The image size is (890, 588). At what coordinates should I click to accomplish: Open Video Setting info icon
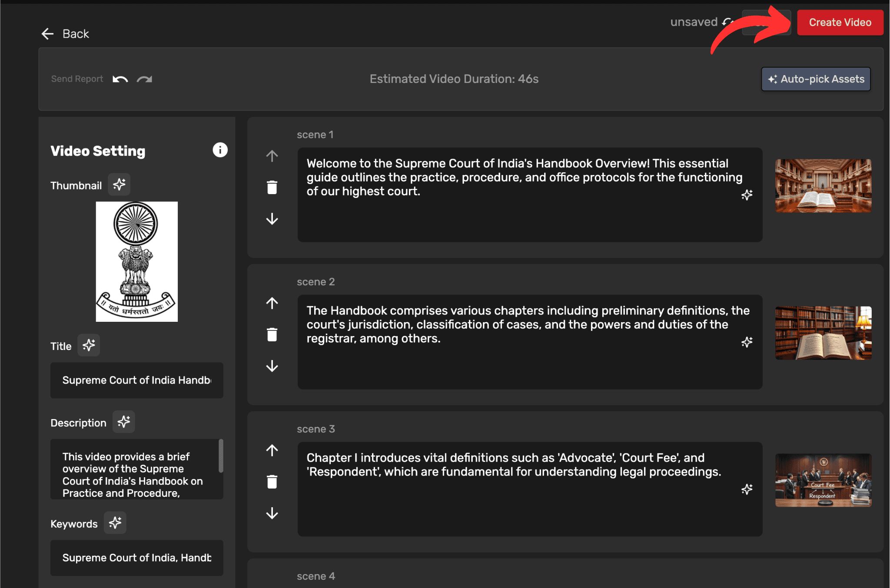click(x=220, y=150)
